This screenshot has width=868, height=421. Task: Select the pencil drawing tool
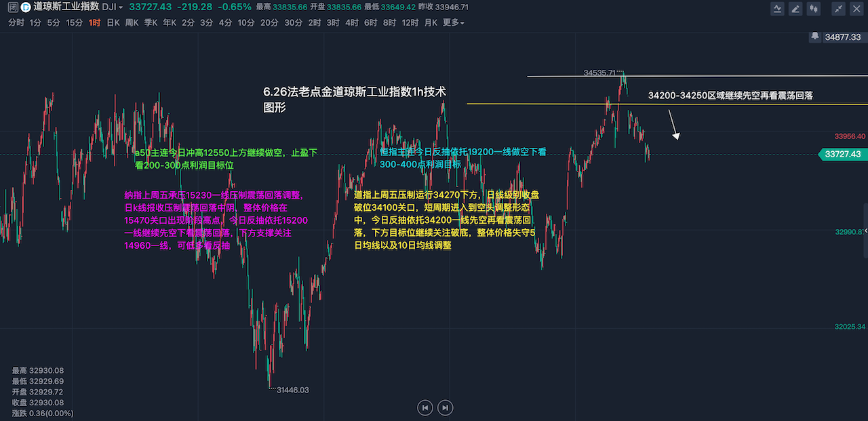[x=795, y=9]
